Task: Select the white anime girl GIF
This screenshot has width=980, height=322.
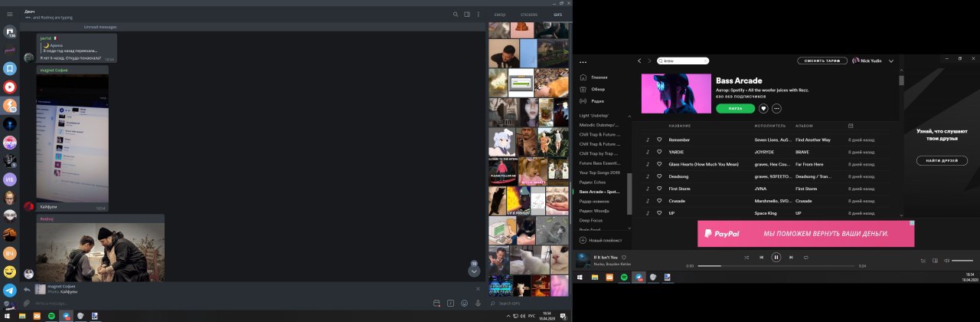Action: pyautogui.click(x=501, y=142)
